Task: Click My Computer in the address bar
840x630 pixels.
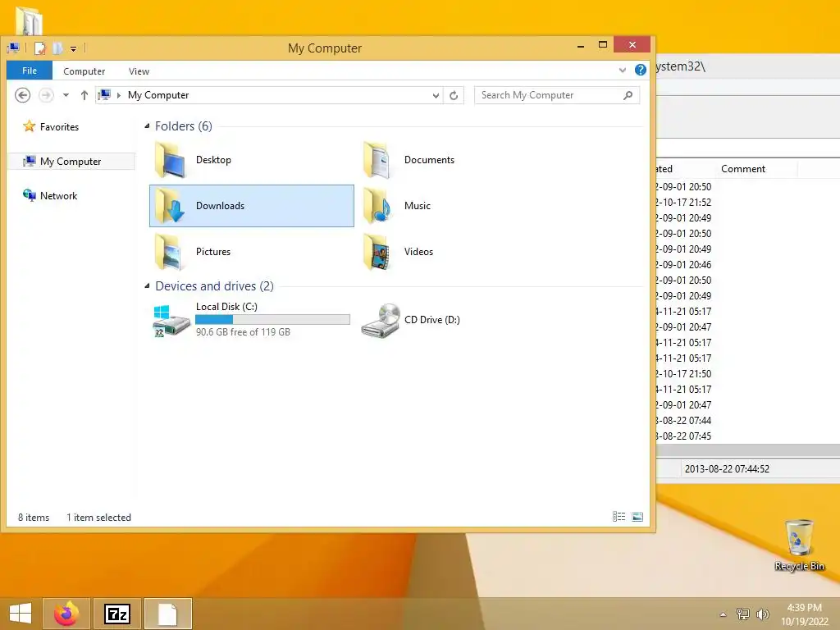Action: tap(158, 95)
